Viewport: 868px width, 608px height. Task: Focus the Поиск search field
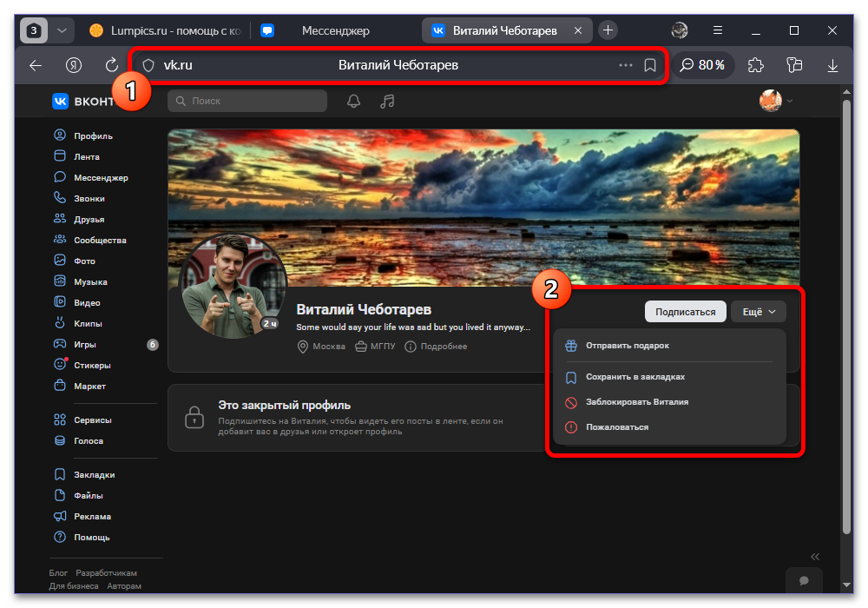[247, 101]
